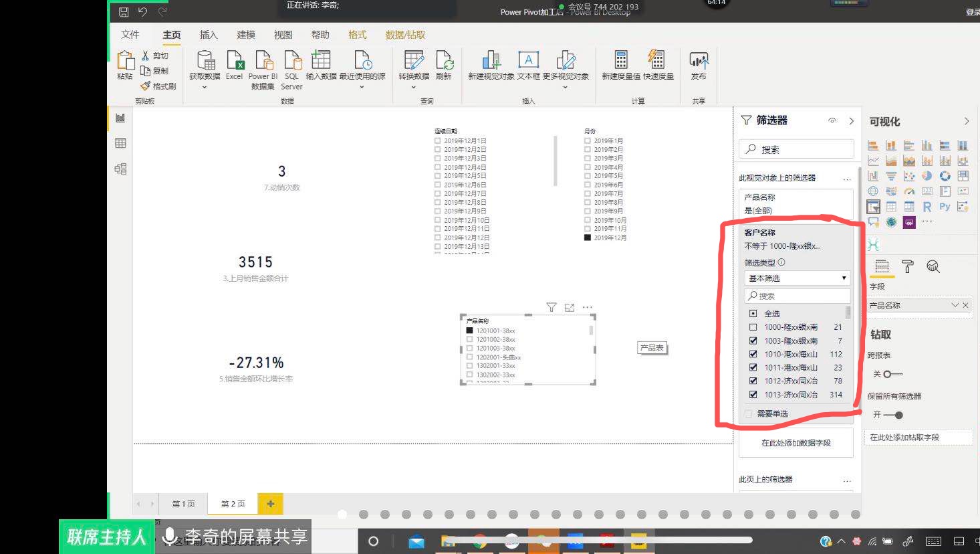Click the 新建视觉对象 icon

(x=491, y=60)
